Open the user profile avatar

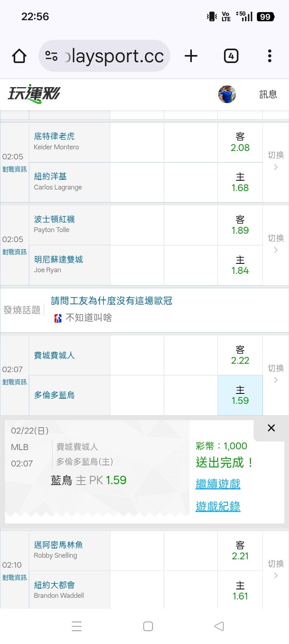click(227, 94)
